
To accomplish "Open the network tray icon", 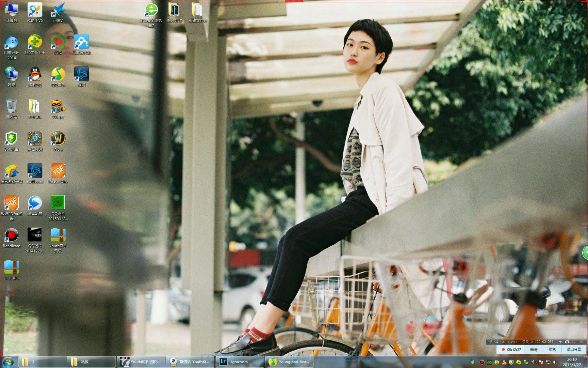I will (x=548, y=362).
